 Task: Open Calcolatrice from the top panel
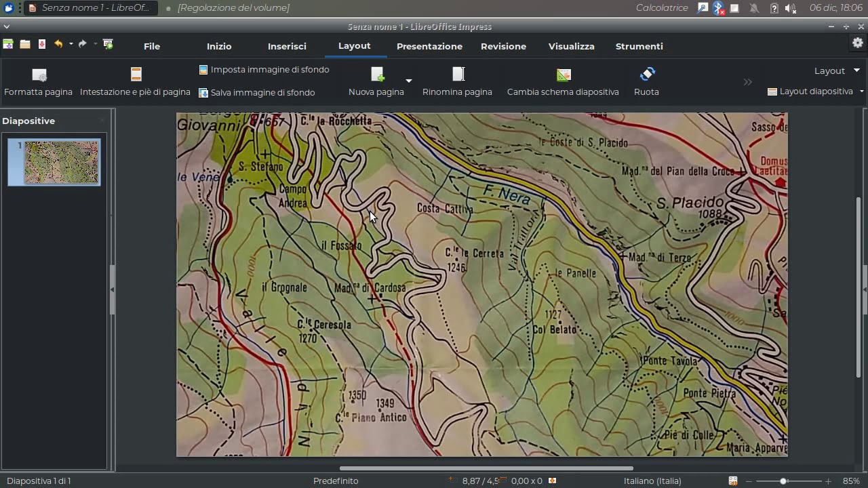pyautogui.click(x=662, y=8)
